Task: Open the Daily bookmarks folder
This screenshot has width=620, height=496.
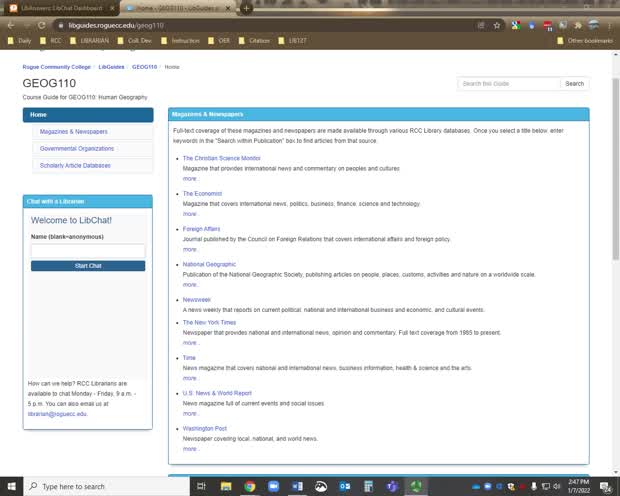Action: [19, 40]
